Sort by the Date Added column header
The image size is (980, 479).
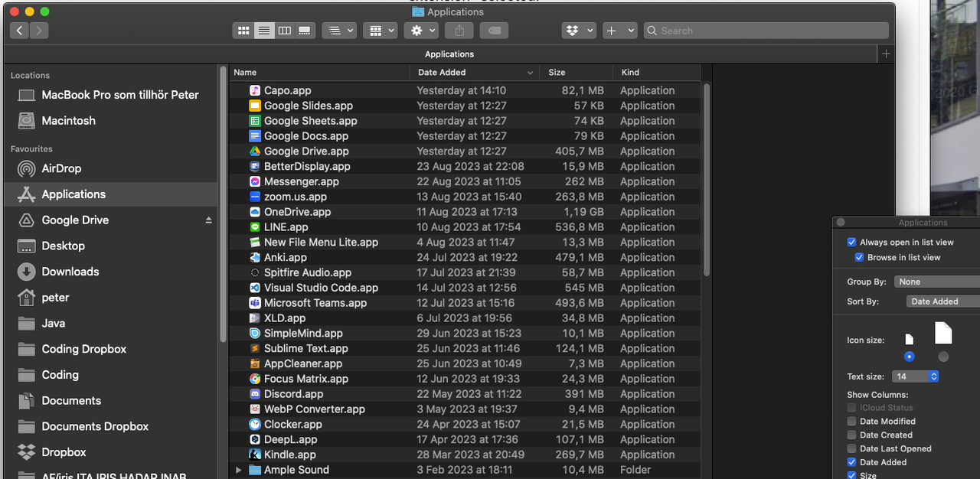[x=475, y=73]
